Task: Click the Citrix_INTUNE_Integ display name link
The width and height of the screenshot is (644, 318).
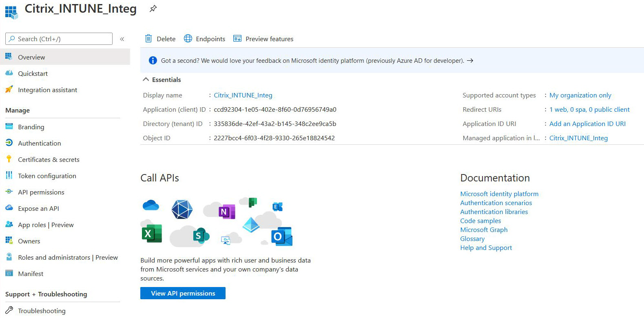Action: tap(243, 95)
